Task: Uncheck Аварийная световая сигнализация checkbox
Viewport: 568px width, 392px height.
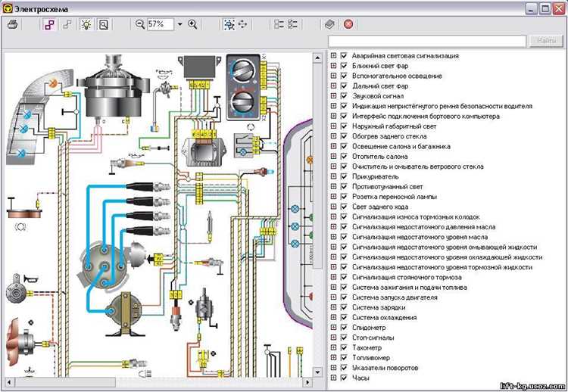Action: coord(344,56)
